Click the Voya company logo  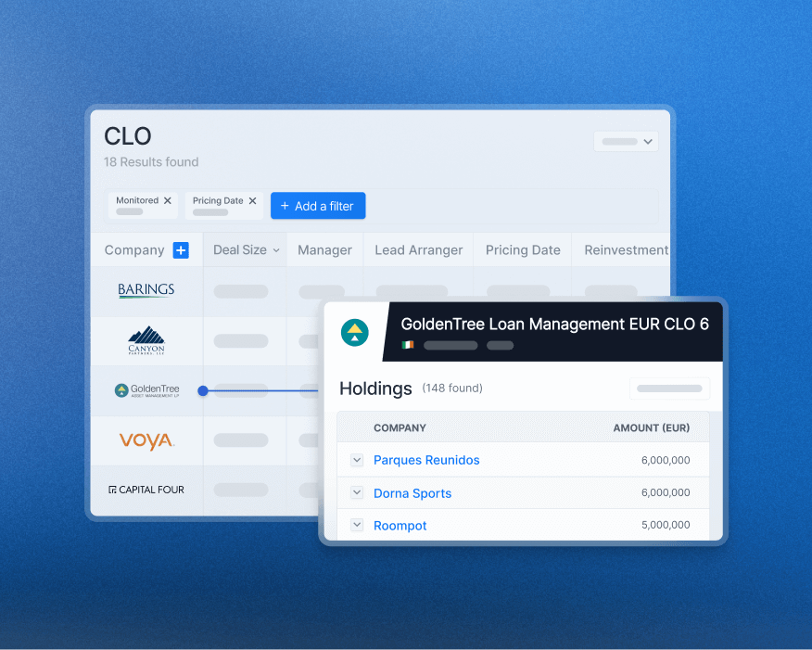click(x=146, y=440)
